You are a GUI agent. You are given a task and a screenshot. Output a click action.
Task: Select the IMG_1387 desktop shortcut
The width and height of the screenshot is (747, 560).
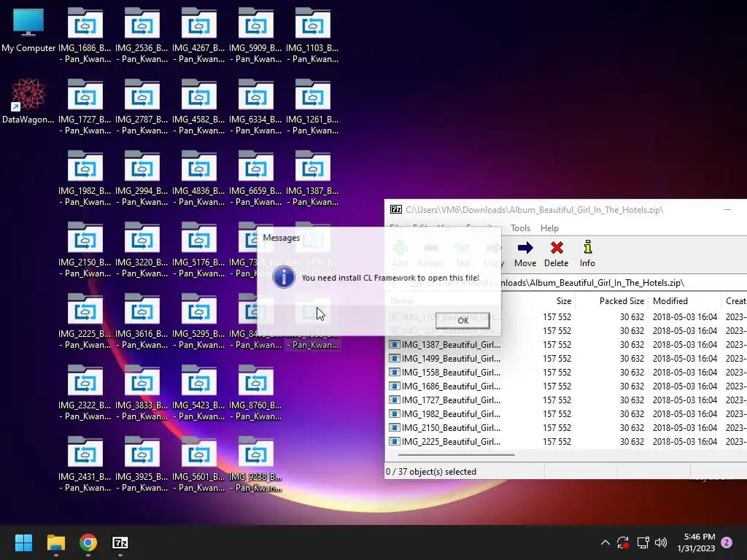pyautogui.click(x=312, y=179)
